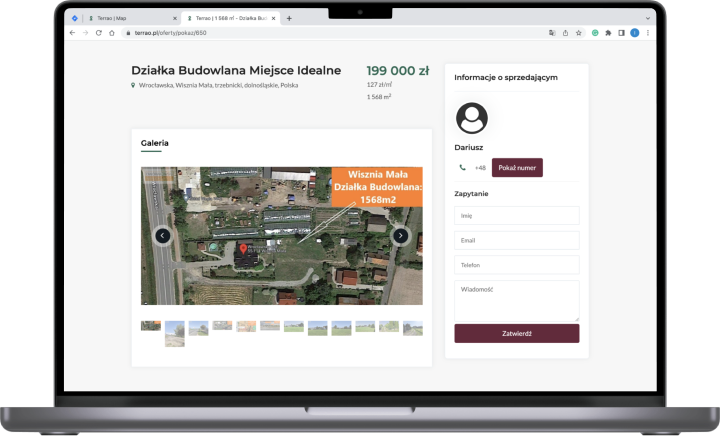Click the 127 zł/m² price per meter

coord(379,84)
